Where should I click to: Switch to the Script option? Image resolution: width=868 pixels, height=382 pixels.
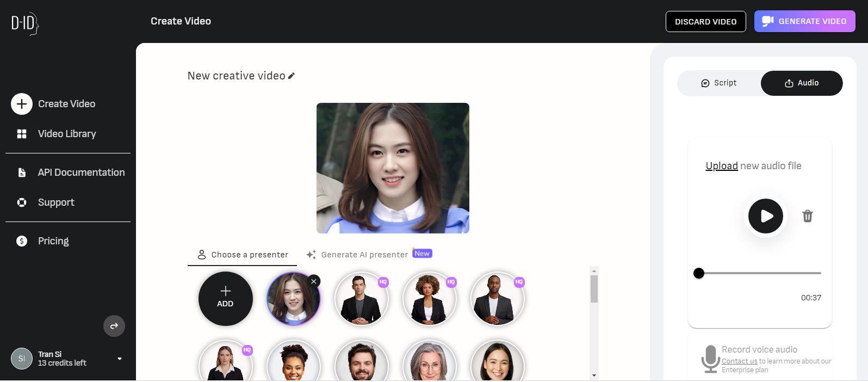pos(718,83)
